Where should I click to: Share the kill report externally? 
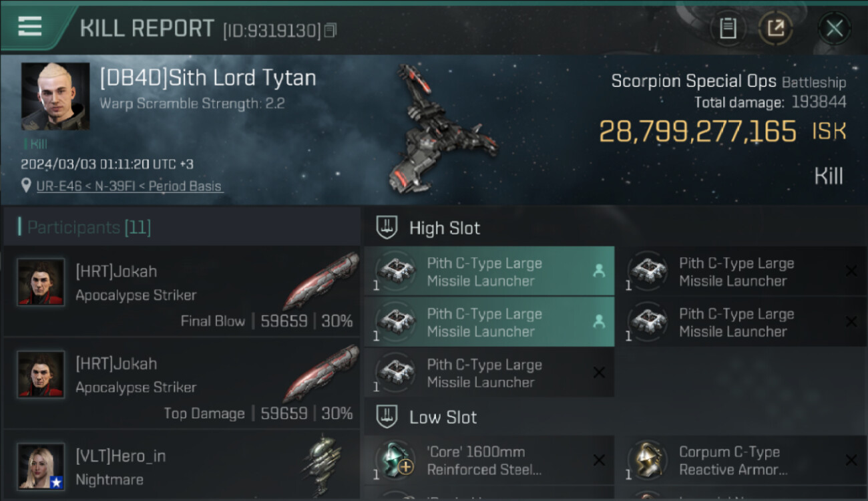[x=775, y=28]
